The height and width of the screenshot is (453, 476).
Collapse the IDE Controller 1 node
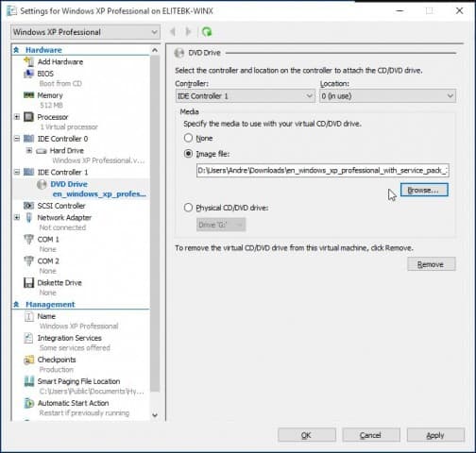pos(17,172)
